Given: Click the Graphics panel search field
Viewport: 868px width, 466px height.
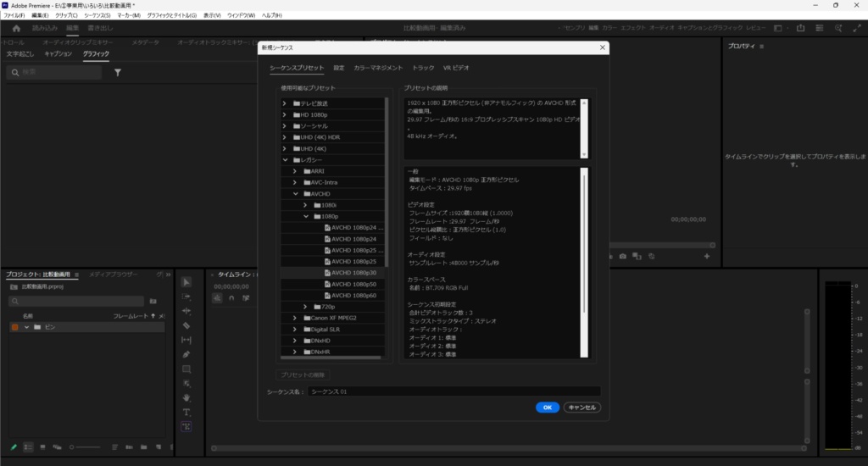Looking at the screenshot, I should click(x=54, y=73).
